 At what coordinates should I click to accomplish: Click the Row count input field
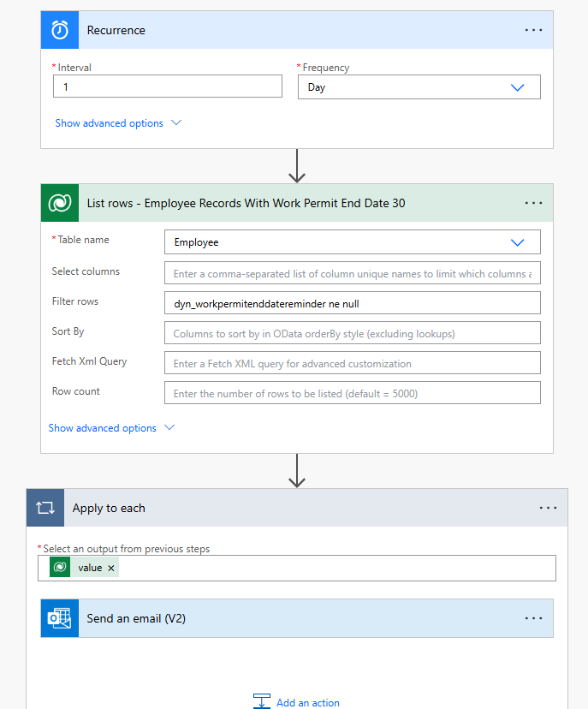click(x=352, y=392)
